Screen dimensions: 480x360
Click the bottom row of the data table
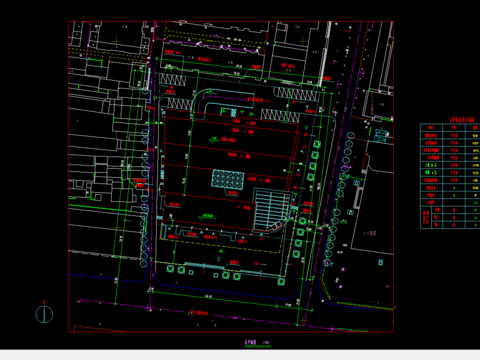coord(450,225)
